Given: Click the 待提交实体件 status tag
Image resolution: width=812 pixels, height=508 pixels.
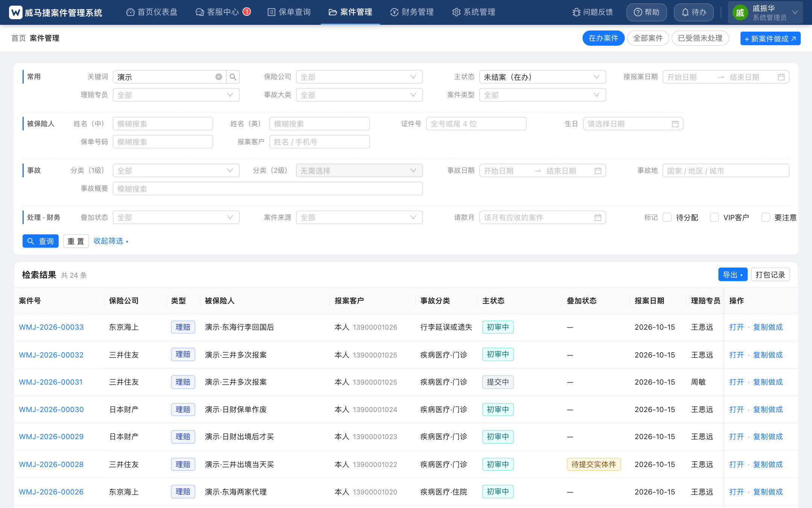Looking at the screenshot, I should [x=594, y=464].
